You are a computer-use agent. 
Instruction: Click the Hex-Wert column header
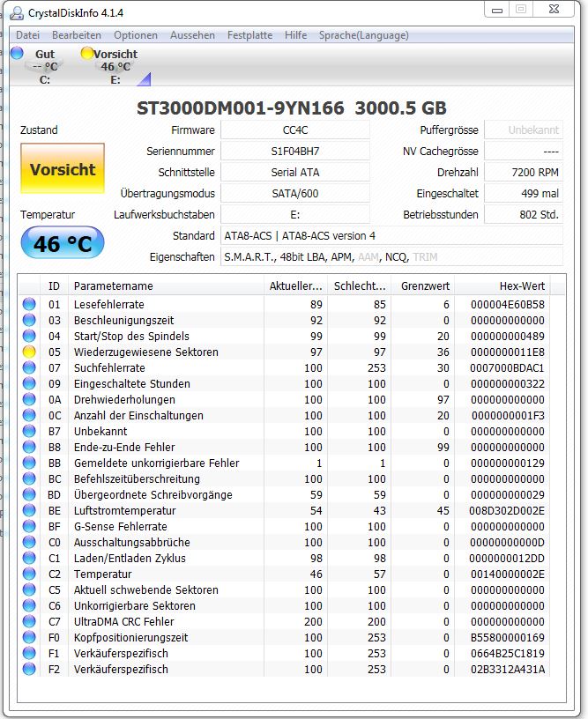pos(502,286)
